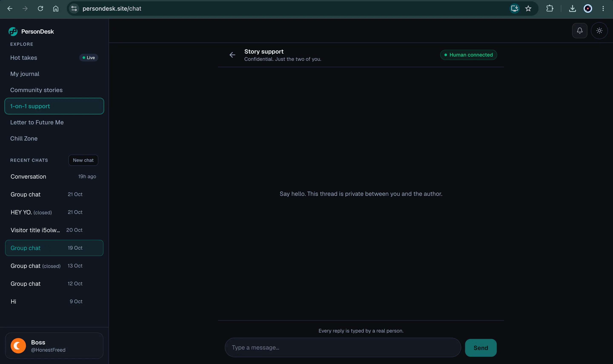Open HEY YO. closed chat
The width and height of the screenshot is (613, 364).
(54, 212)
